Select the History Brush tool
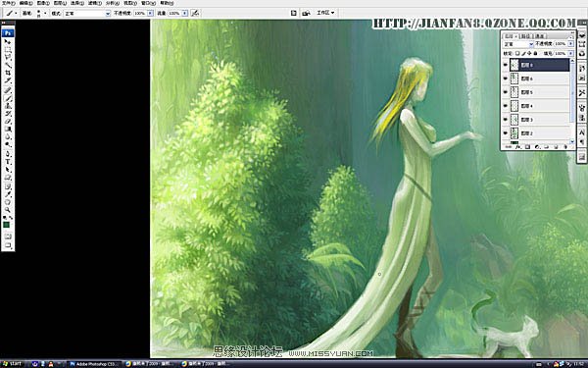This screenshot has height=368, width=588. click(x=8, y=114)
